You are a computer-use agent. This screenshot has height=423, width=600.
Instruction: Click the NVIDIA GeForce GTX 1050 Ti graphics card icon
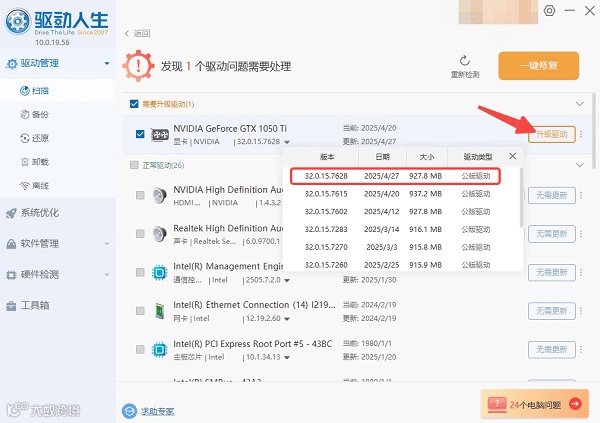click(160, 135)
